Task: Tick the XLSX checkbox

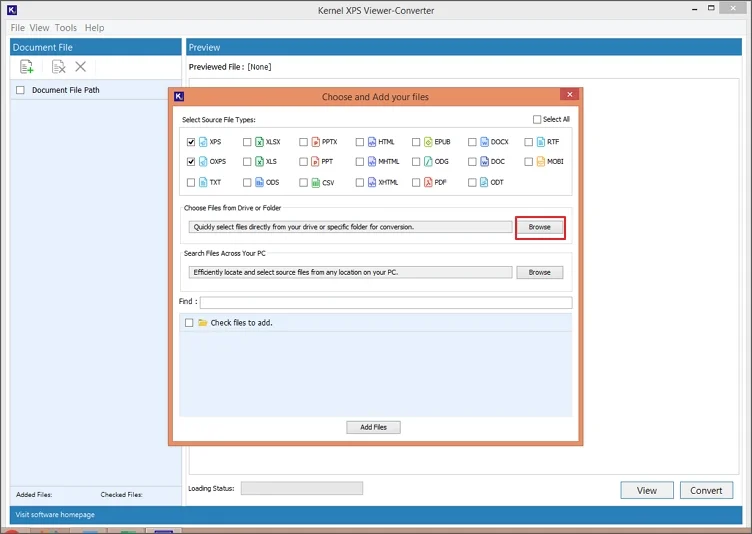Action: pyautogui.click(x=247, y=142)
